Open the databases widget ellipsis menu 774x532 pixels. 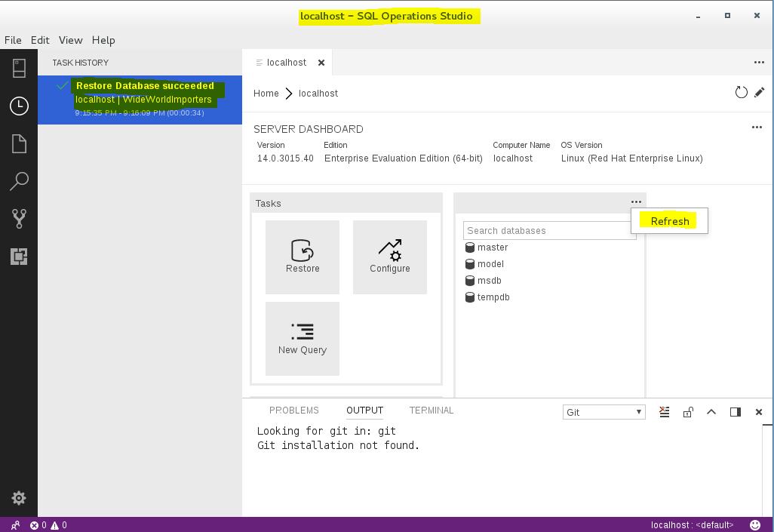click(636, 202)
